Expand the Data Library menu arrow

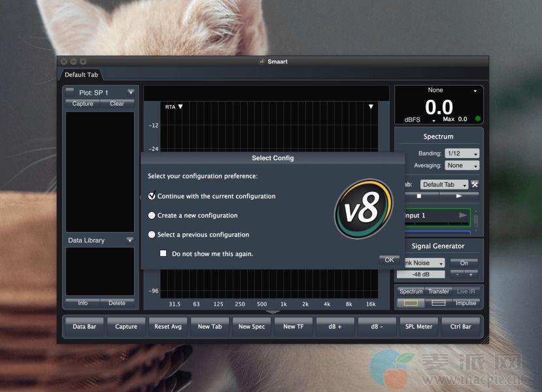[x=129, y=240]
